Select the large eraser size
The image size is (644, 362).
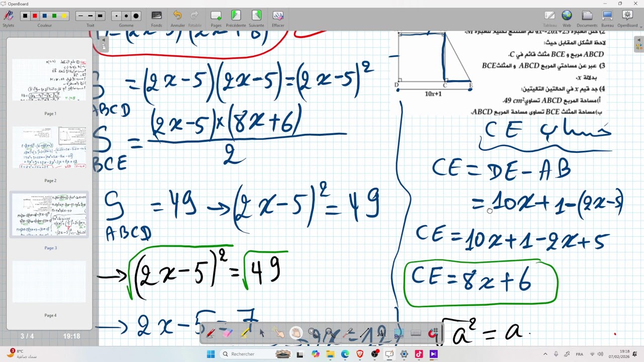[136, 16]
